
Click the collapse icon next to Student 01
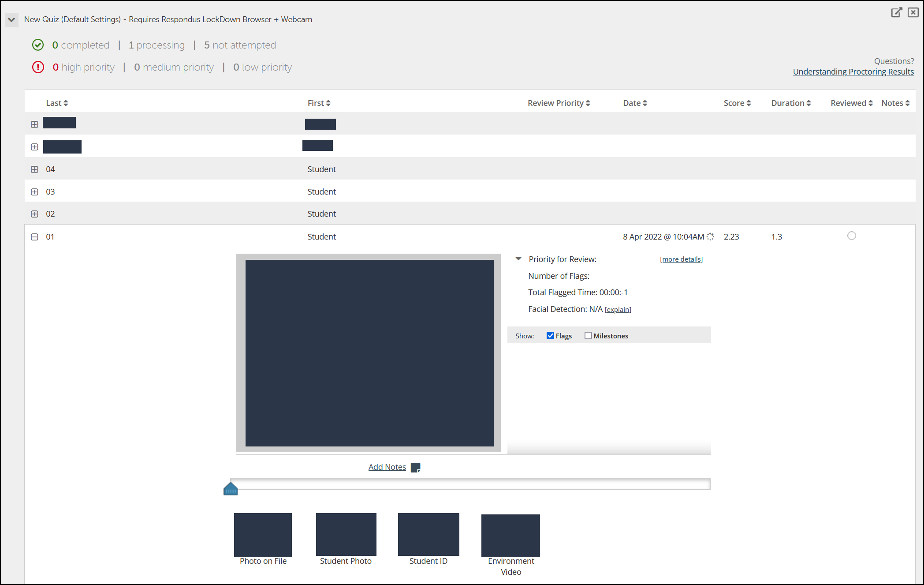(x=35, y=236)
